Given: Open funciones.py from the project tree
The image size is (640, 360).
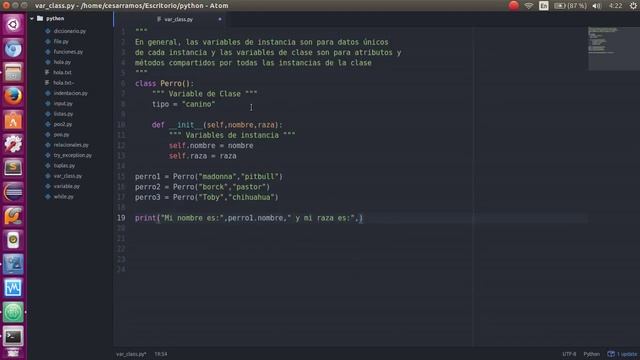Looking at the screenshot, I should click(x=68, y=52).
